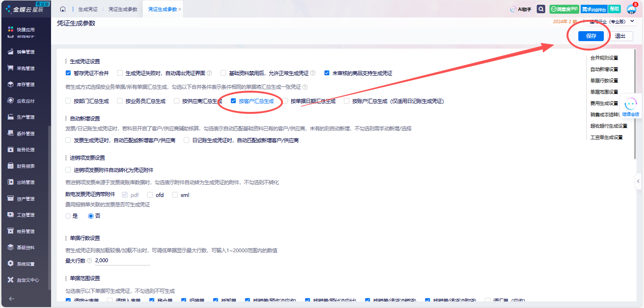Click the 最大行数 input field

(x=122, y=261)
